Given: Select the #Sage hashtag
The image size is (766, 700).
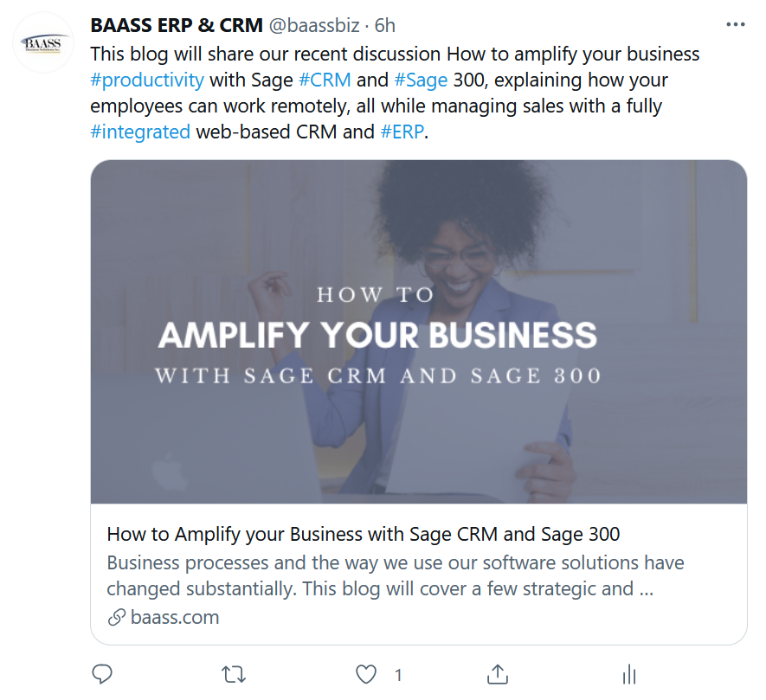Looking at the screenshot, I should tap(421, 80).
